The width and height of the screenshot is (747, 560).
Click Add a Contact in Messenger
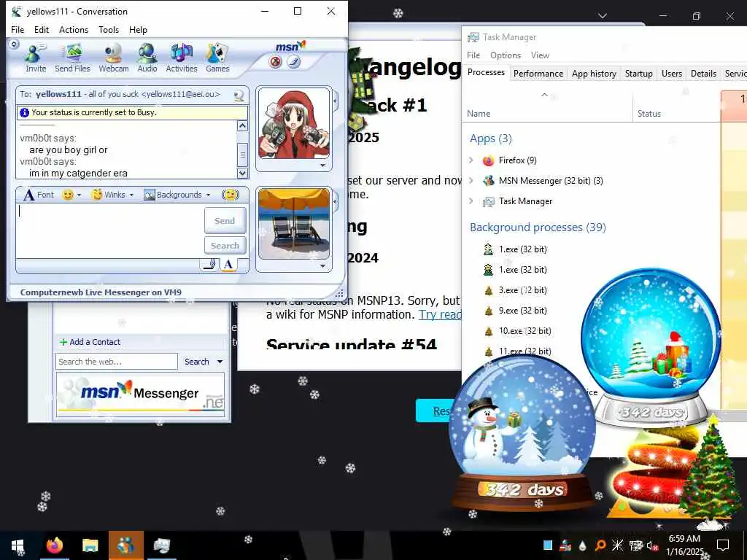[x=90, y=342]
